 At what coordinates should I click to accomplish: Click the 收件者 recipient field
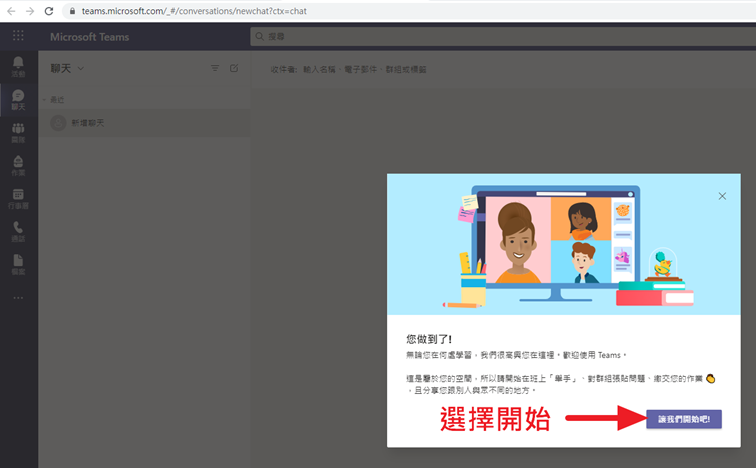(503, 69)
